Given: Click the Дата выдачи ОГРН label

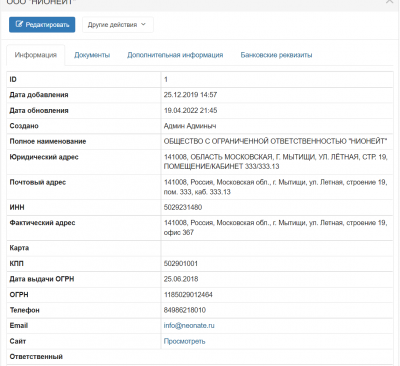Looking at the screenshot, I should pyautogui.click(x=42, y=279).
